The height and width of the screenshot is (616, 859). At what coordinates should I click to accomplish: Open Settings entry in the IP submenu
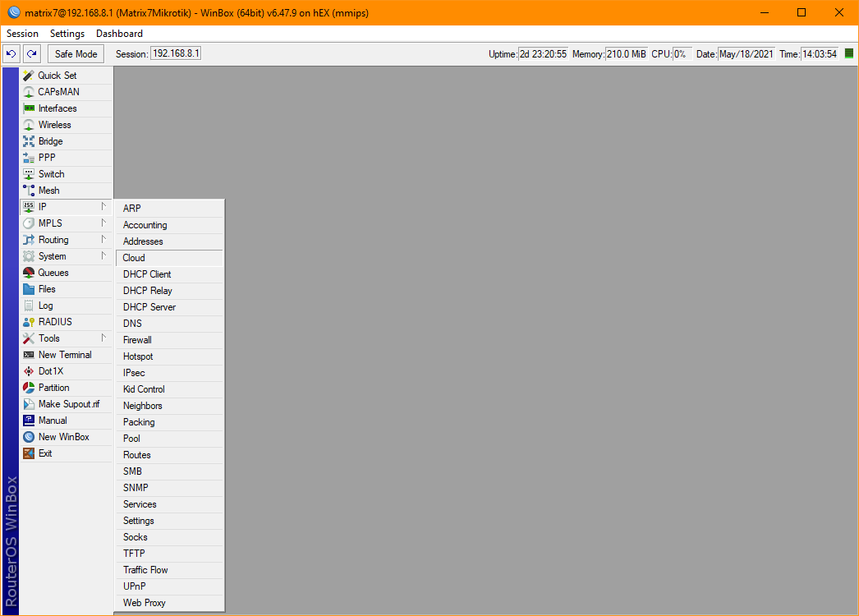pos(169,522)
